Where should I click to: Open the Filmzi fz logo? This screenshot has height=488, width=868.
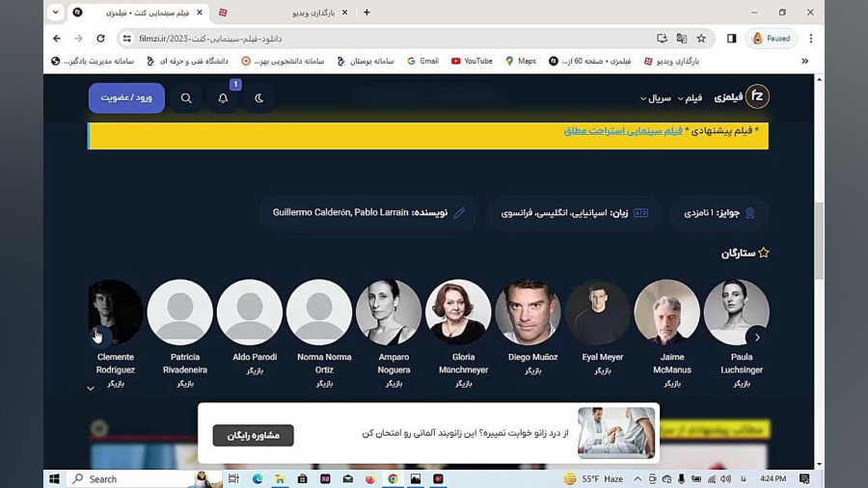[757, 96]
